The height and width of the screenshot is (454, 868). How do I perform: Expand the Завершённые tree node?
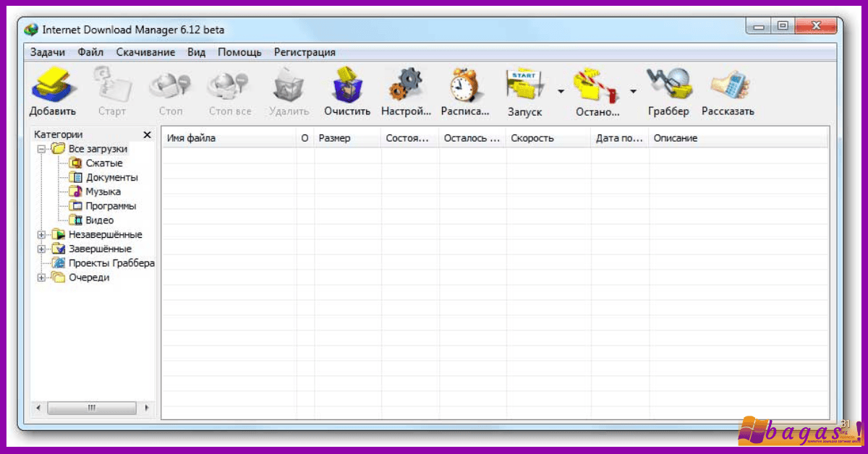(x=42, y=249)
